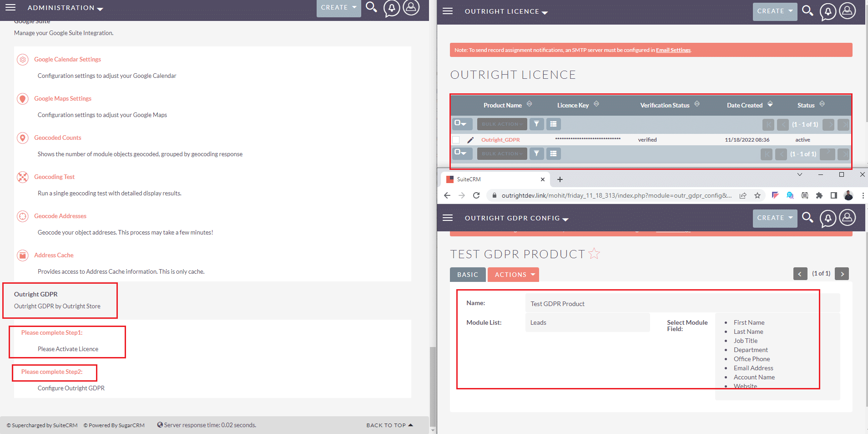Click browser back arrow
This screenshot has height=434, width=868.
pos(447,195)
